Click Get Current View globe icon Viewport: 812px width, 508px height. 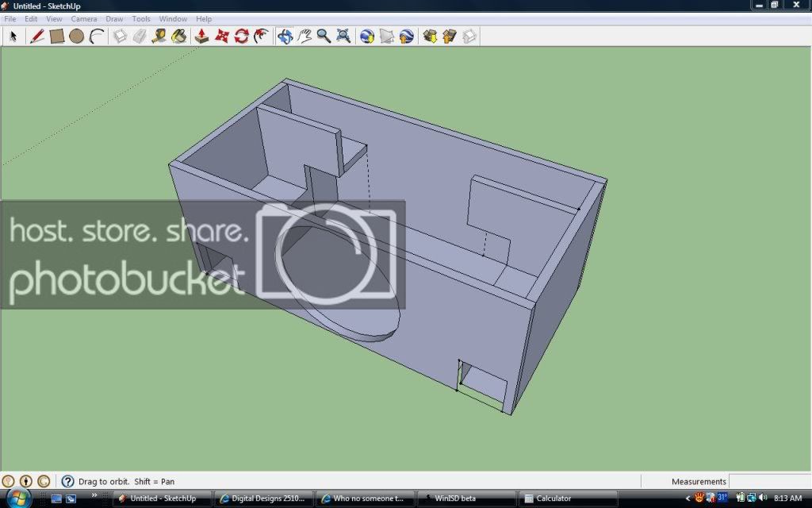367,37
